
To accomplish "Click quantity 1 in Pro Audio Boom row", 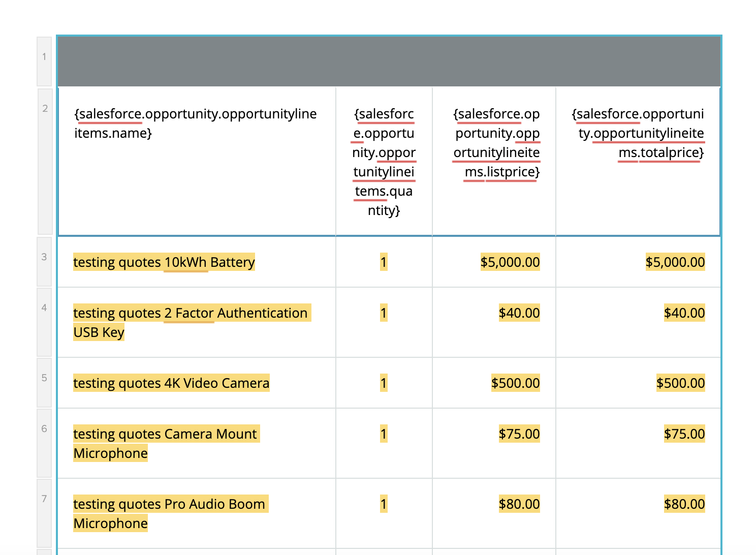I will coord(384,513).
